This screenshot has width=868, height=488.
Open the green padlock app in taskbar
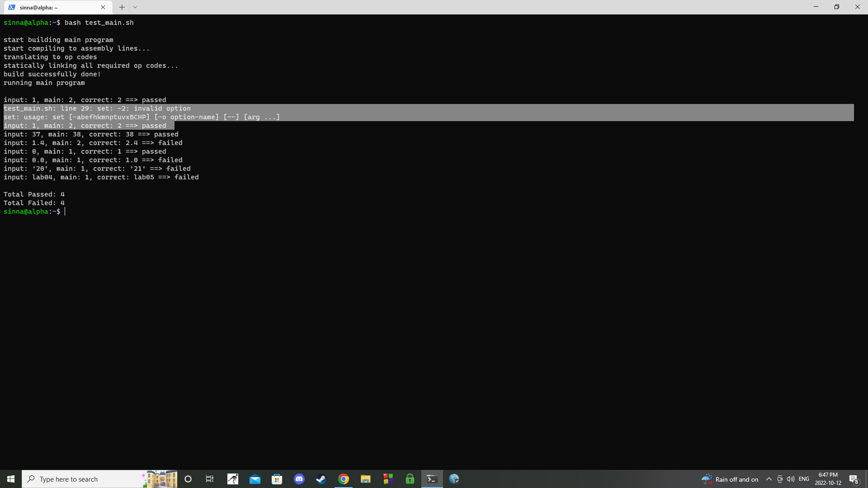click(x=410, y=479)
